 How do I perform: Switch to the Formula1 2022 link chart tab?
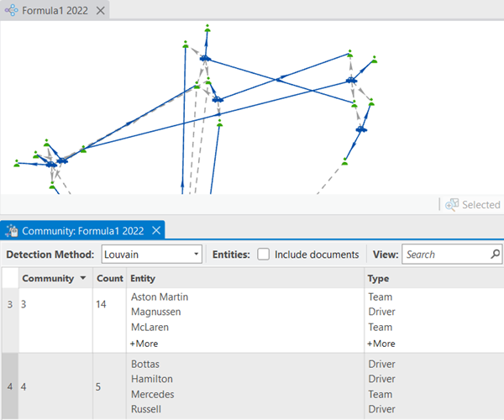(x=56, y=11)
